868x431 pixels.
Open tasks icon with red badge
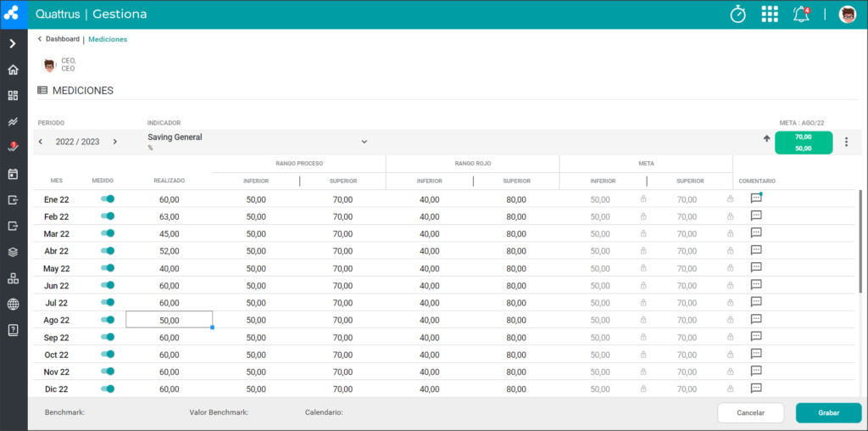tap(14, 147)
